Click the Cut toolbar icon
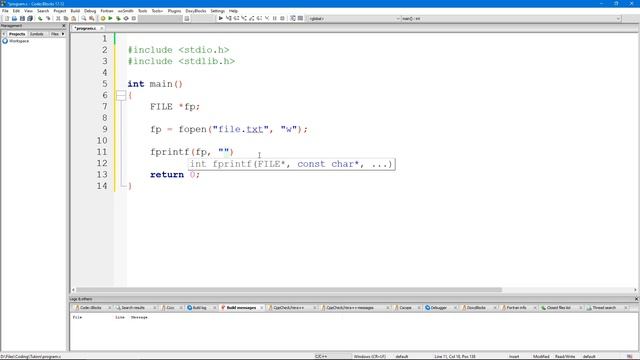This screenshot has width=640, height=360. pos(58,18)
